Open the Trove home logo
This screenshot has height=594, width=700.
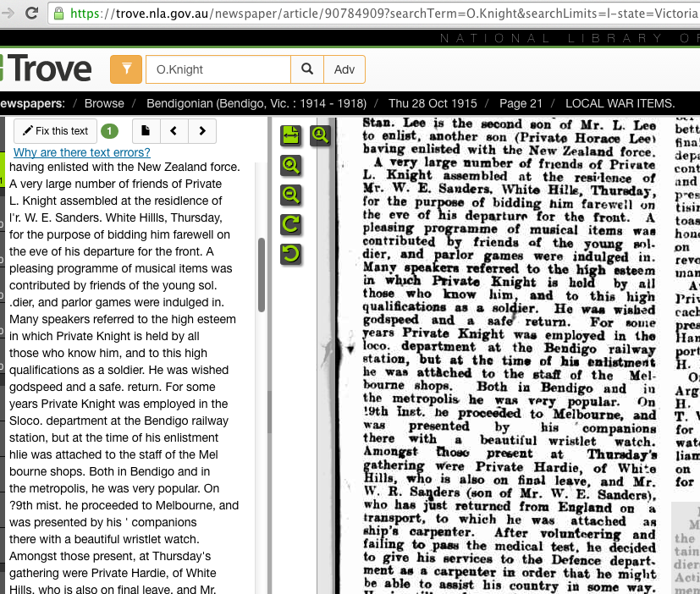pyautogui.click(x=46, y=69)
